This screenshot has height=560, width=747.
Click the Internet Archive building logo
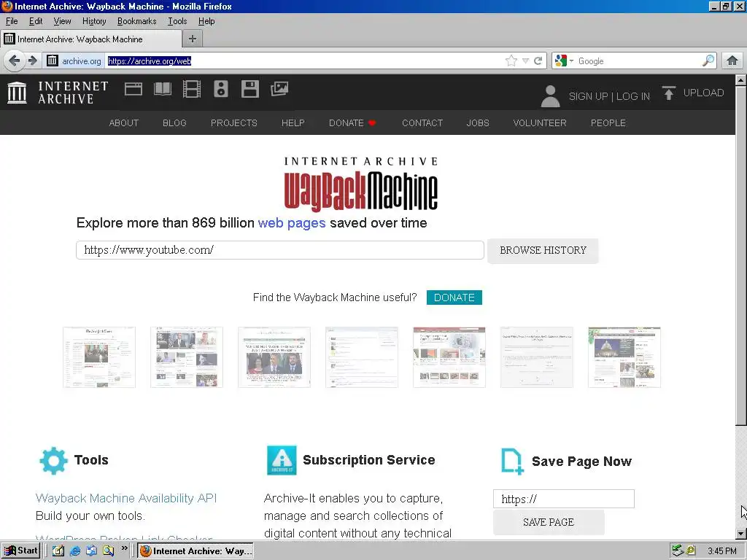pyautogui.click(x=18, y=93)
